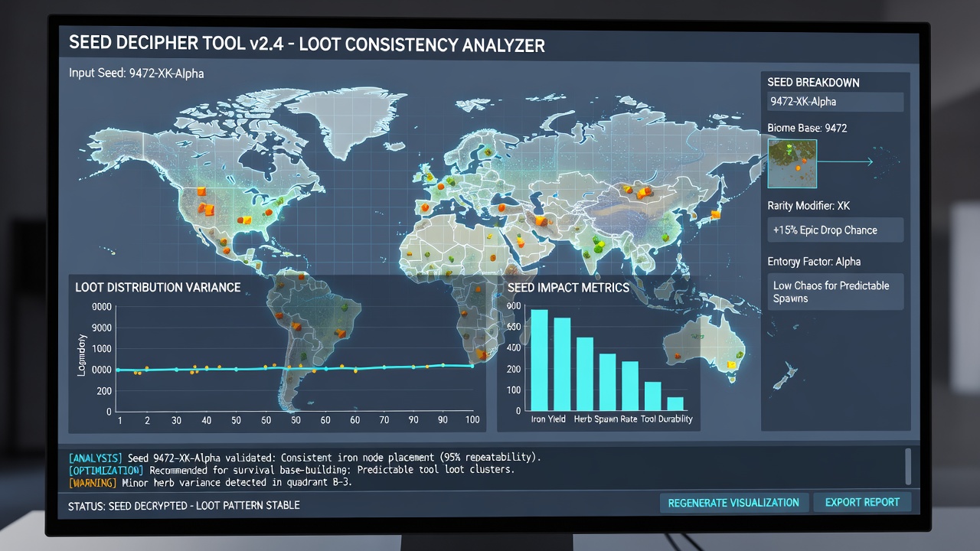Click the STATUS: SEED DECRYPTED status text
Screen dimensions: 980x551
pos(184,506)
